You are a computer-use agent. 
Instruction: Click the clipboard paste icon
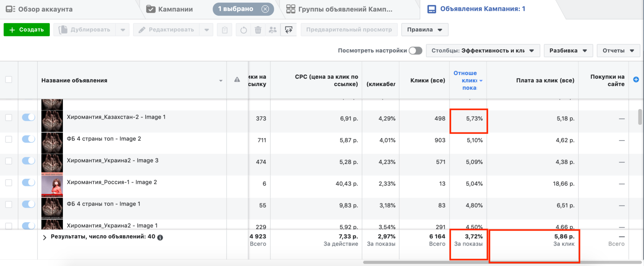225,30
